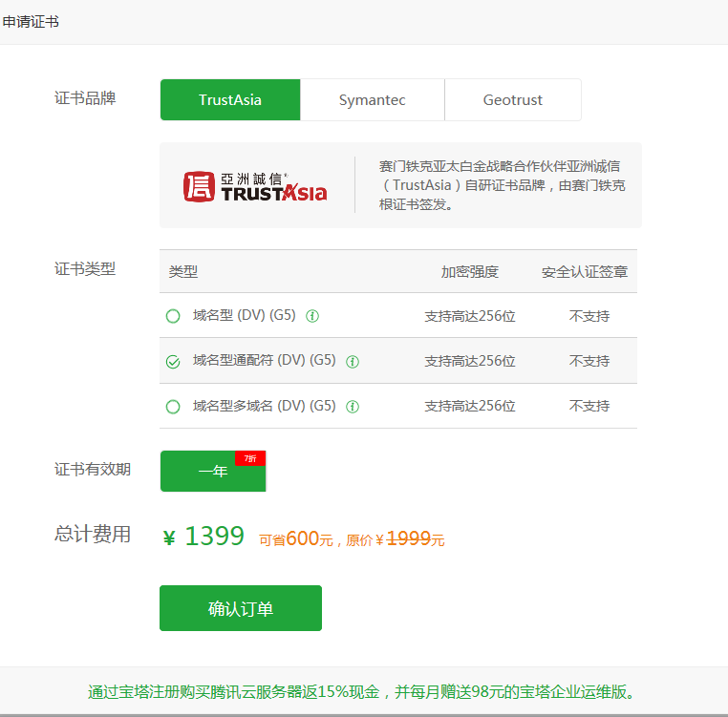
Task: Switch to the Symantec brand tab
Action: coord(373,100)
